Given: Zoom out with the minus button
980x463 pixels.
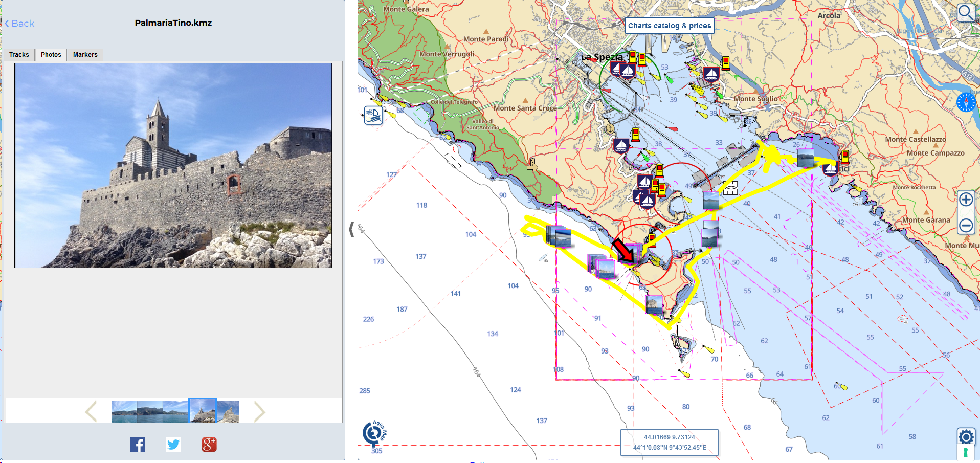Looking at the screenshot, I should pos(966,225).
